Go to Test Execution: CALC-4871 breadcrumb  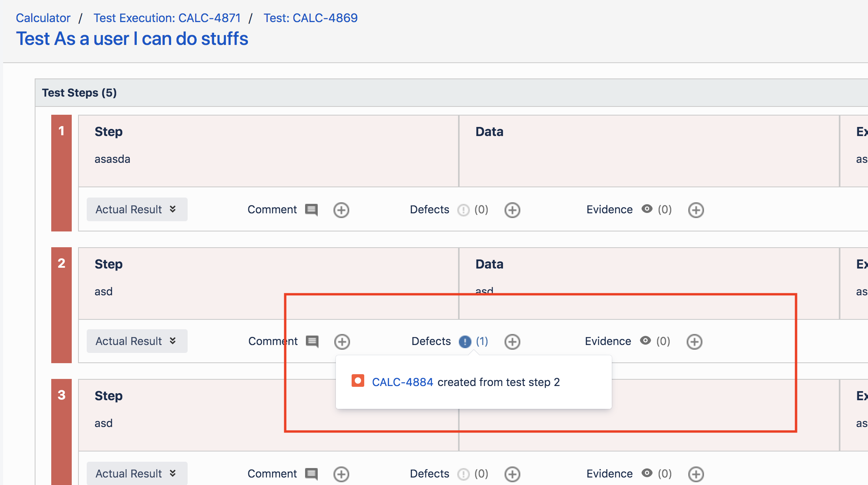[x=167, y=18]
